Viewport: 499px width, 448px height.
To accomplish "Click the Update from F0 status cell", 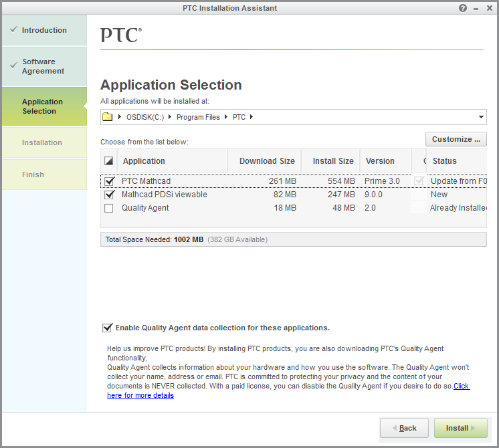I will point(459,181).
